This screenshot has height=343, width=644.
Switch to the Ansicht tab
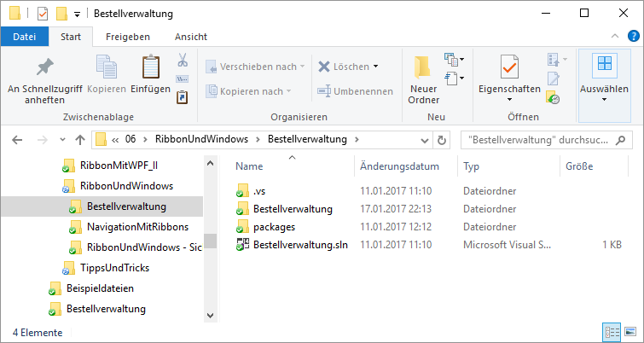[191, 37]
